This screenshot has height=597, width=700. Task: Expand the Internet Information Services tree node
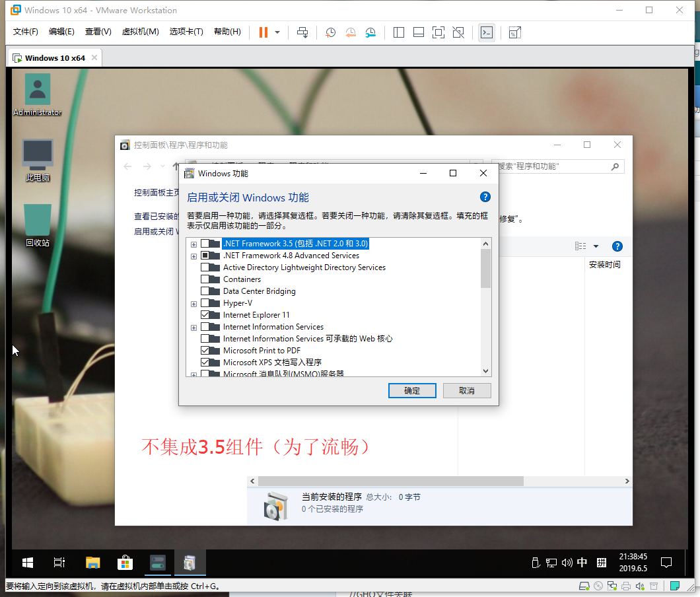193,328
